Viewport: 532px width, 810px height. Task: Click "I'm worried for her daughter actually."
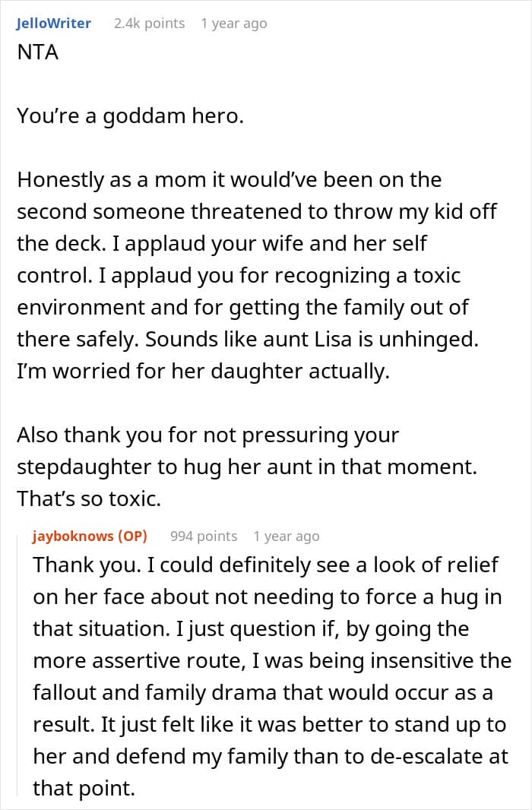coord(203,372)
